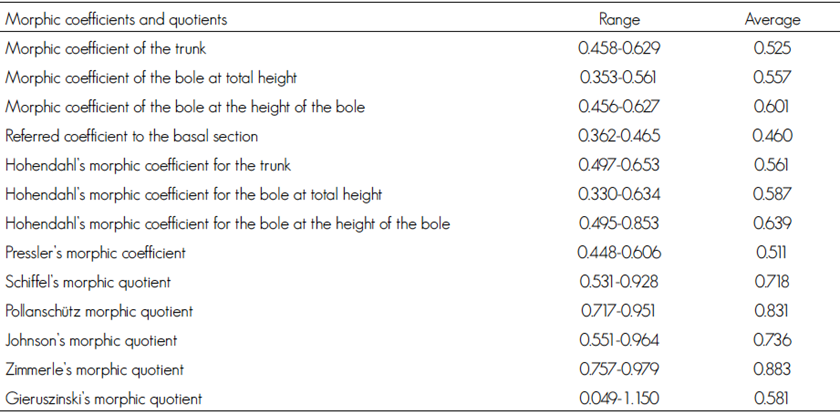Select the 'Range' column header

coord(619,19)
